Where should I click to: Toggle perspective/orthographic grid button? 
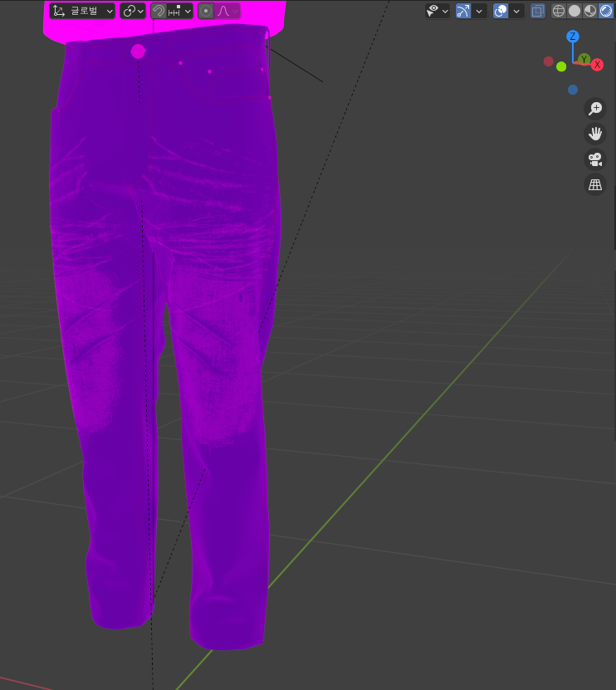click(x=595, y=185)
